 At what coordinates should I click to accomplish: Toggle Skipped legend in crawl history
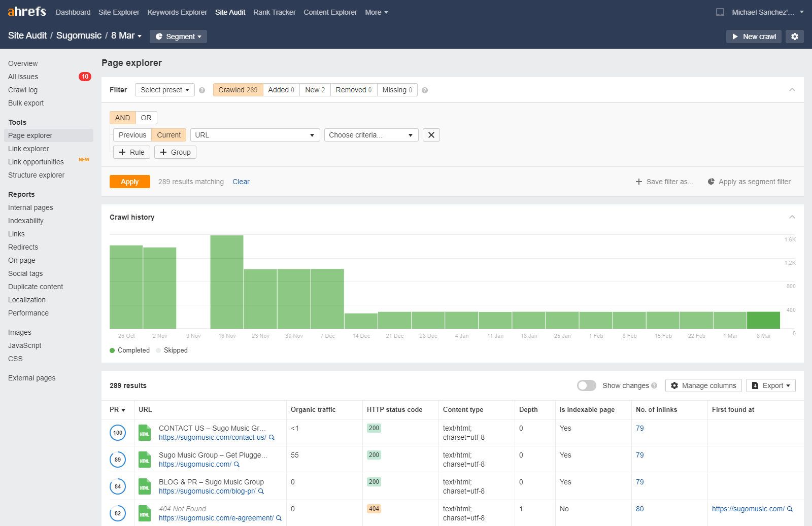pyautogui.click(x=172, y=350)
